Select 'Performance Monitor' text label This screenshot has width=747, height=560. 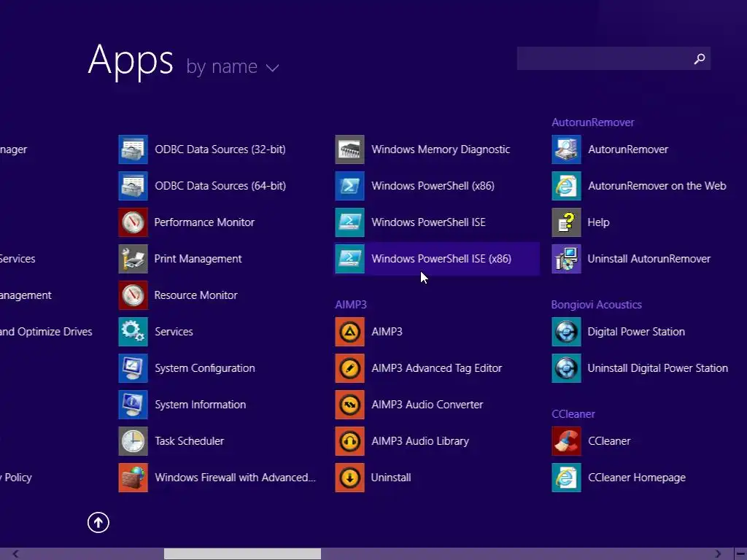tap(204, 222)
